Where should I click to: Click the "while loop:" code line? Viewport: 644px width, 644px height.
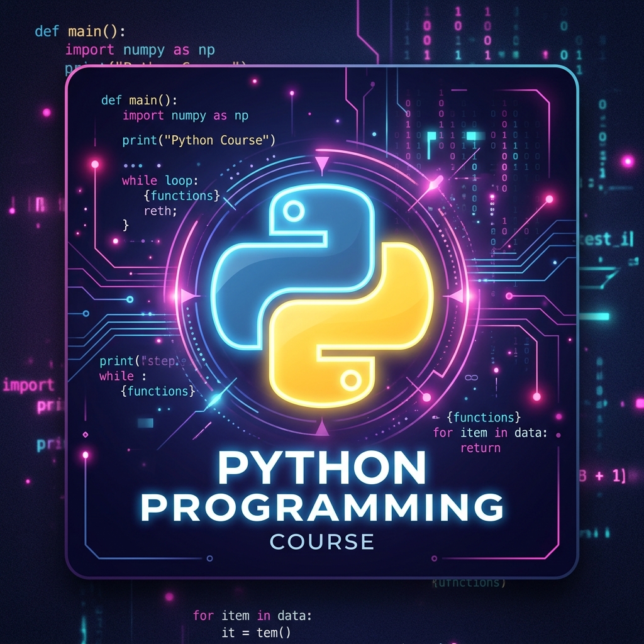160,180
